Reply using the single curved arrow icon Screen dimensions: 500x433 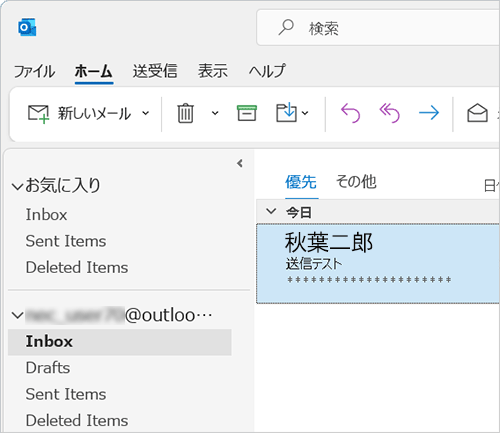(x=350, y=113)
